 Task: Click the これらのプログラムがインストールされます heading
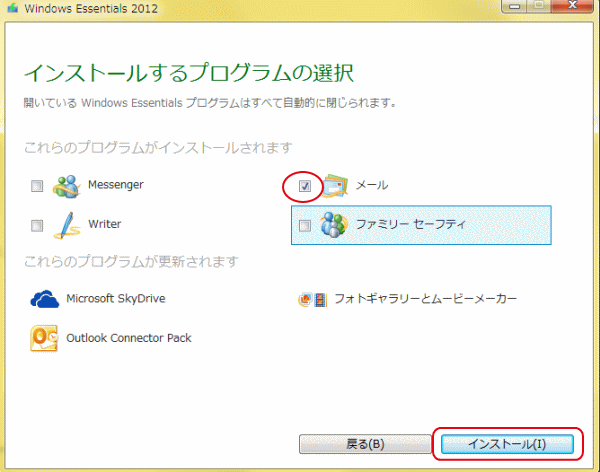click(158, 148)
